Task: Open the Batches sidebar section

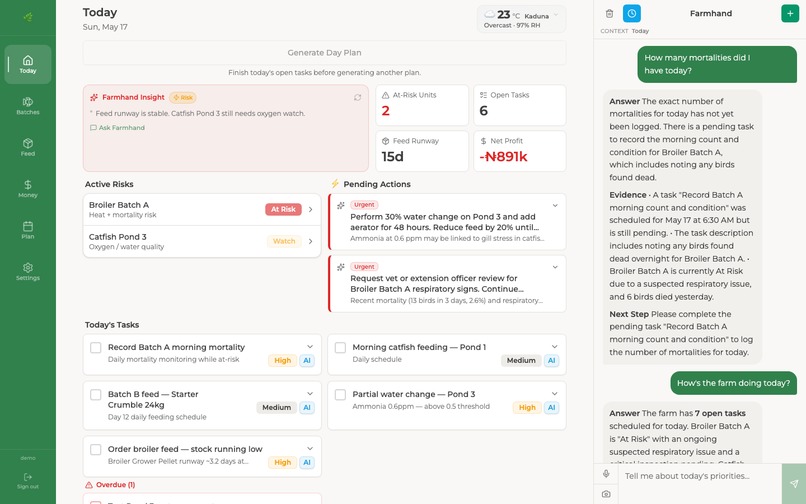Action: tap(28, 105)
